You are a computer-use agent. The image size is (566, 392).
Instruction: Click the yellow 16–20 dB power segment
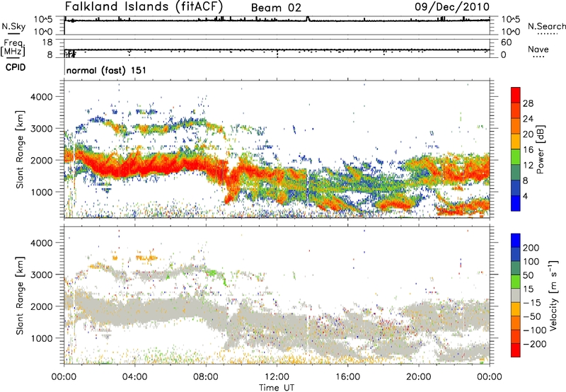coord(516,142)
